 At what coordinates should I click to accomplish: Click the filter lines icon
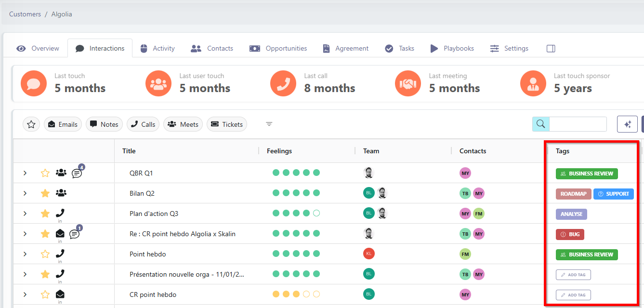(269, 124)
